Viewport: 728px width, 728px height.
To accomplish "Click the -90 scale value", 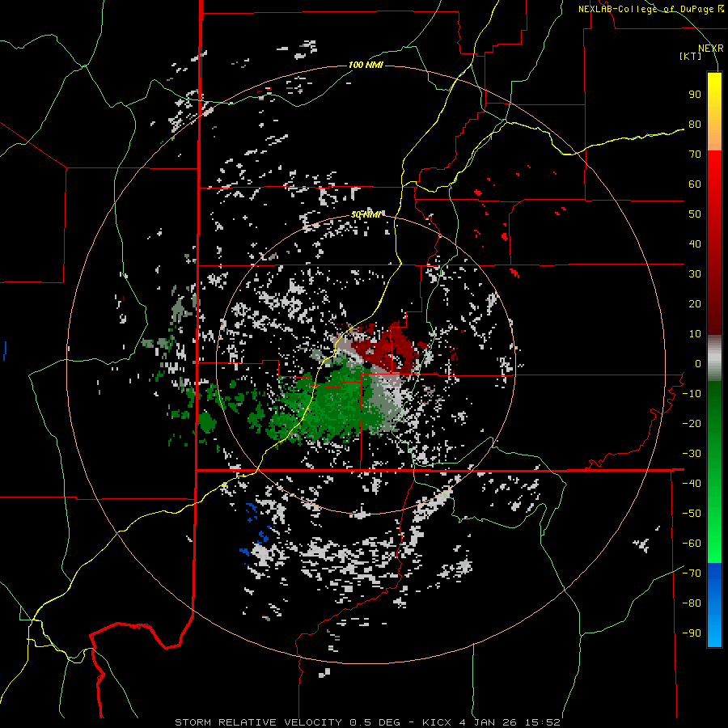I will point(692,633).
